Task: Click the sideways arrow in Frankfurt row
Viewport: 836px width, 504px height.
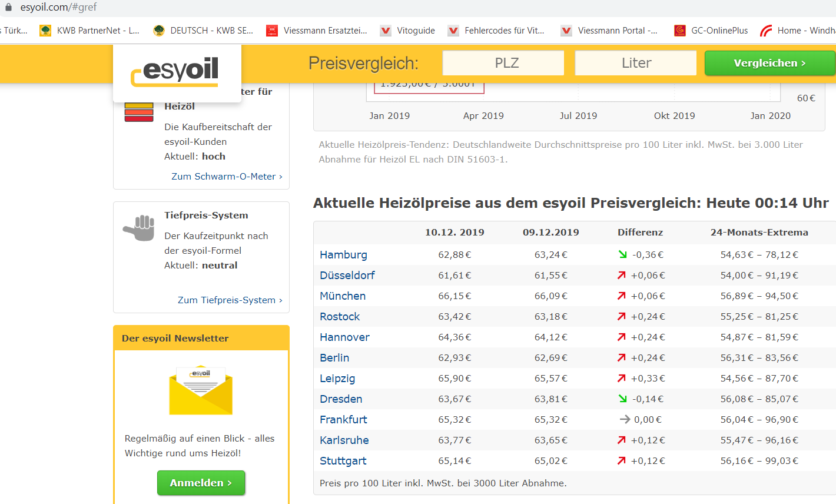Action: 625,419
